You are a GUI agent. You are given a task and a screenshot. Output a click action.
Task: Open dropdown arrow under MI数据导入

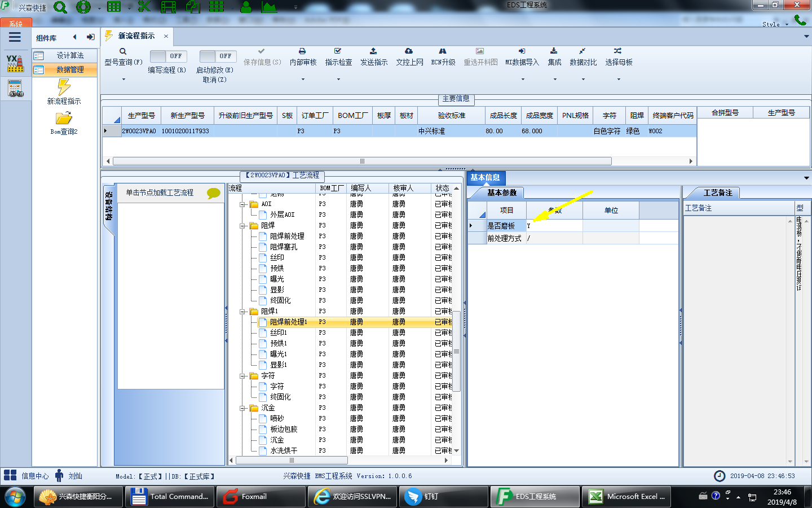tap(523, 80)
